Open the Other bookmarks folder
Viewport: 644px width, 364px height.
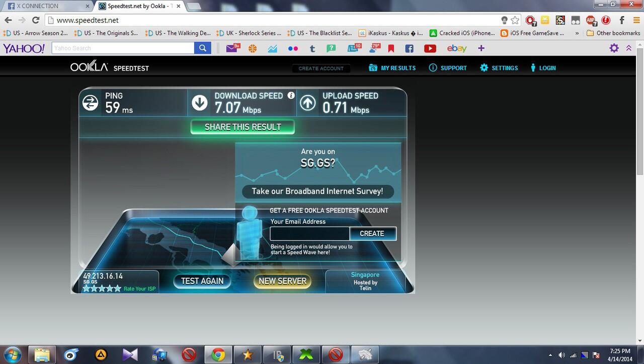[x=614, y=33]
